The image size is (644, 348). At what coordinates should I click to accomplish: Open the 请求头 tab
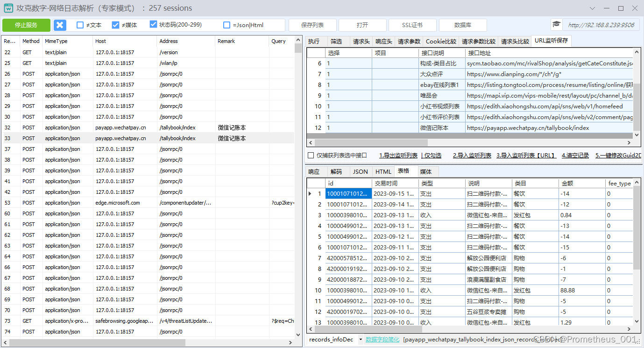click(x=361, y=42)
